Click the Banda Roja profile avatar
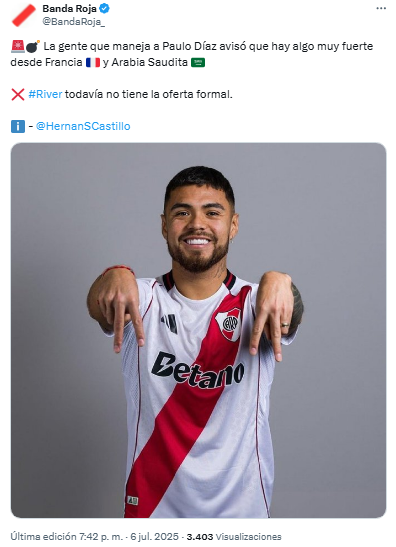The width and height of the screenshot is (396, 547). [x=24, y=15]
